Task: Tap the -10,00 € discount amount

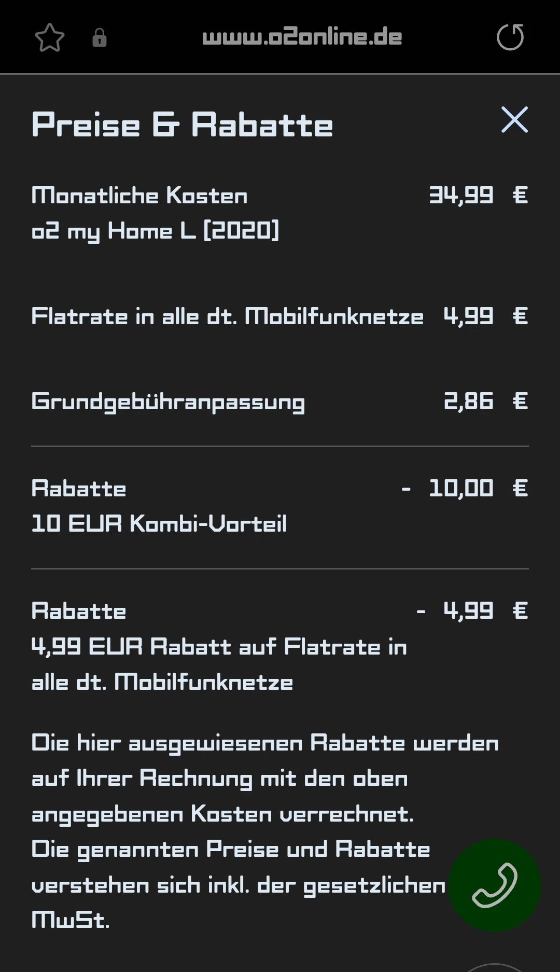Action: (465, 488)
